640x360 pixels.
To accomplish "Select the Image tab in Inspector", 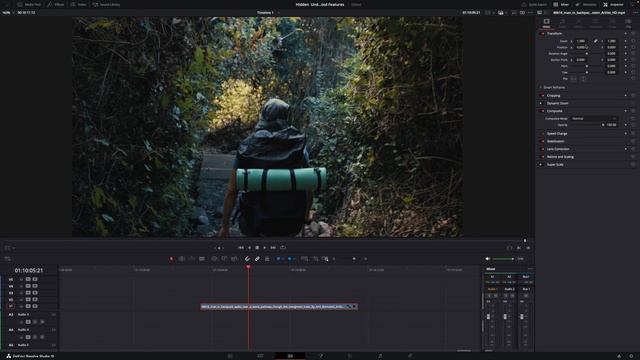I will (x=612, y=23).
